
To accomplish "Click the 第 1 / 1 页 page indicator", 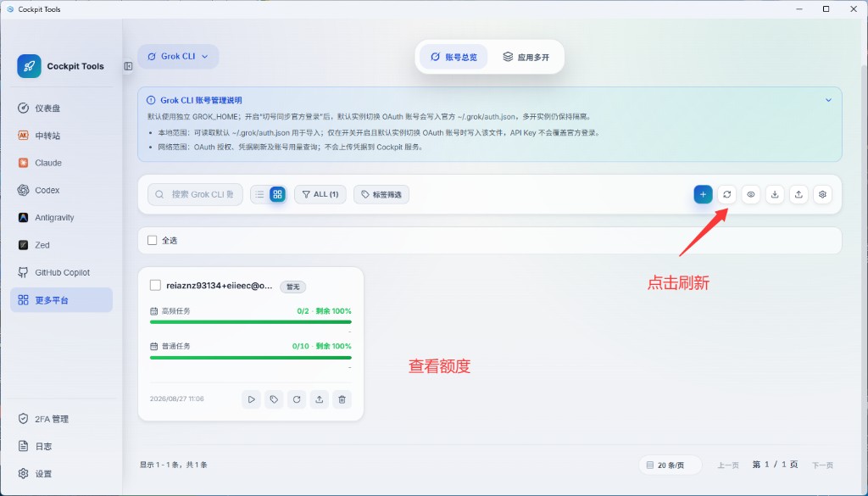I will (775, 465).
